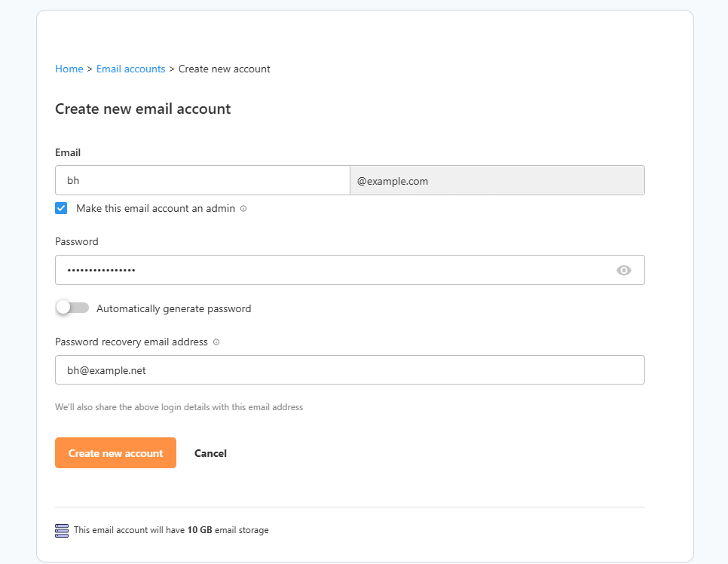
Task: Click the info icon beside the admin checkbox
Action: pos(243,208)
